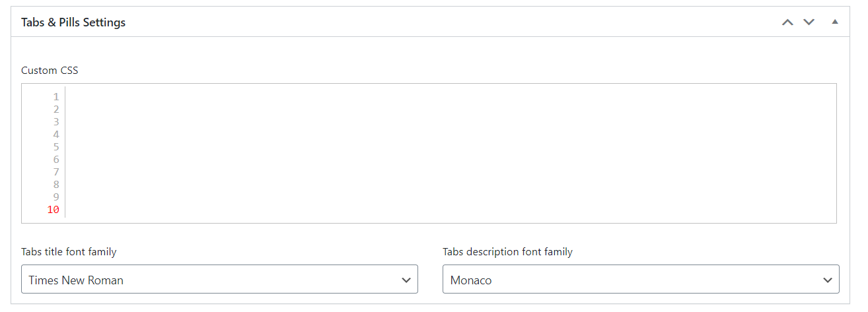The height and width of the screenshot is (312, 868).
Task: Move Tabs & Pills Settings panel down
Action: [809, 22]
